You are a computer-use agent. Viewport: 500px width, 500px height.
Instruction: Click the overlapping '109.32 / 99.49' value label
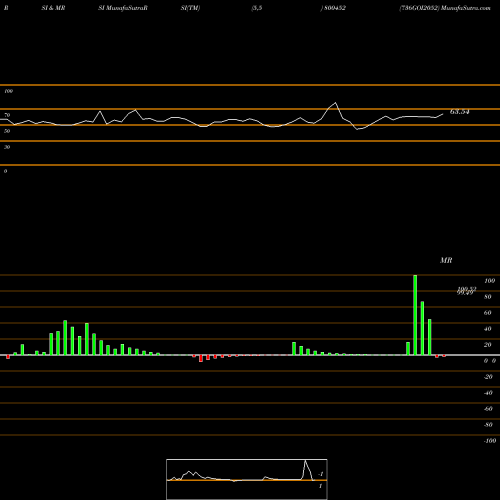(466, 291)
